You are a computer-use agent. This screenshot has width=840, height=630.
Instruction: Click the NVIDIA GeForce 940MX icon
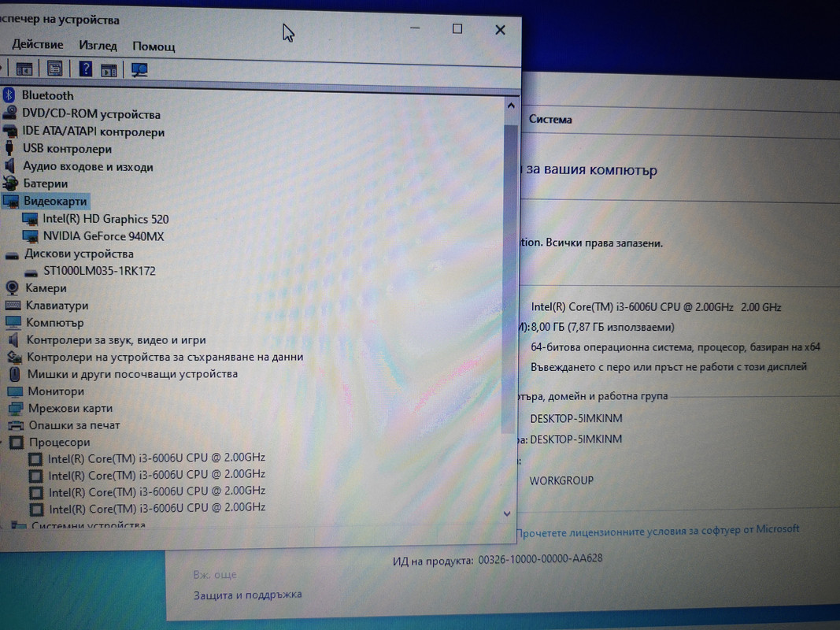pos(31,236)
